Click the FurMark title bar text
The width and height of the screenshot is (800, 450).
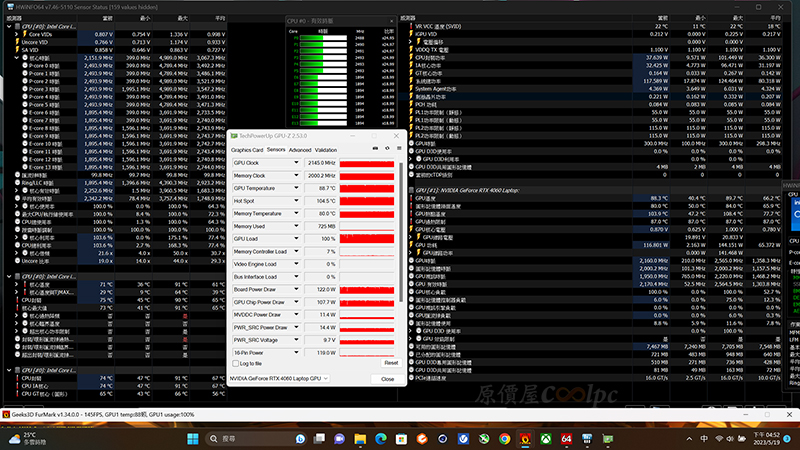point(103,415)
